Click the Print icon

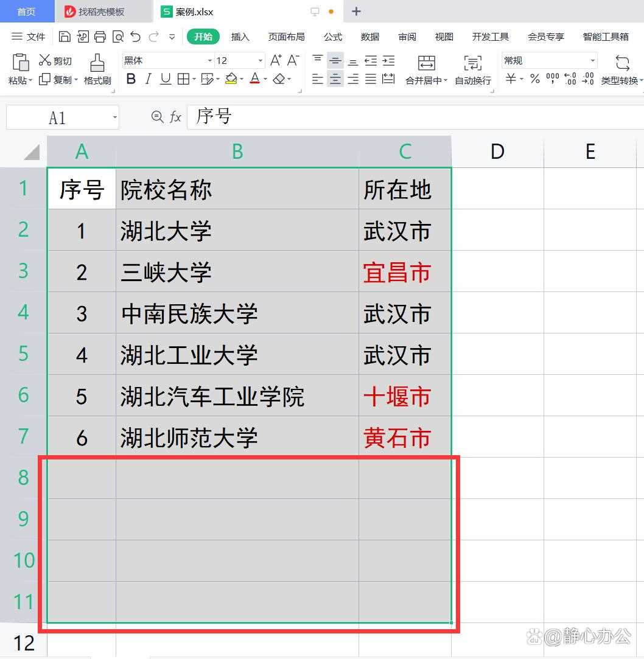[x=100, y=37]
